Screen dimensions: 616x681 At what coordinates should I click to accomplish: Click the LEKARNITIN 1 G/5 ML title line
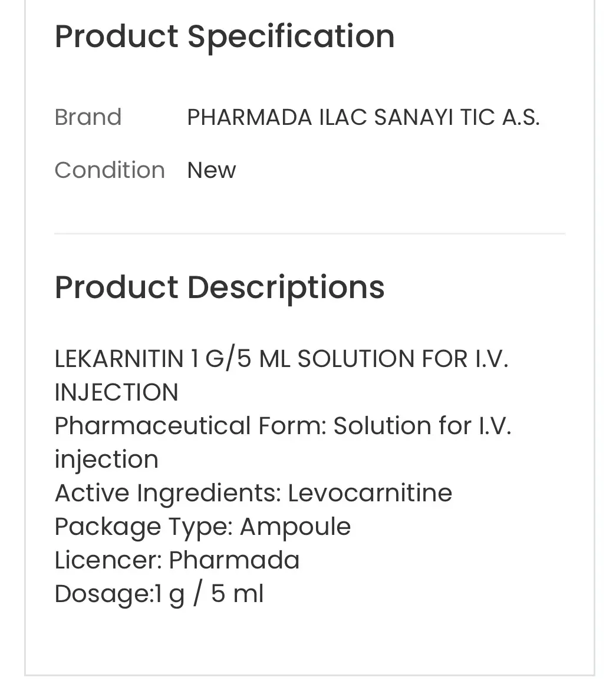281,359
